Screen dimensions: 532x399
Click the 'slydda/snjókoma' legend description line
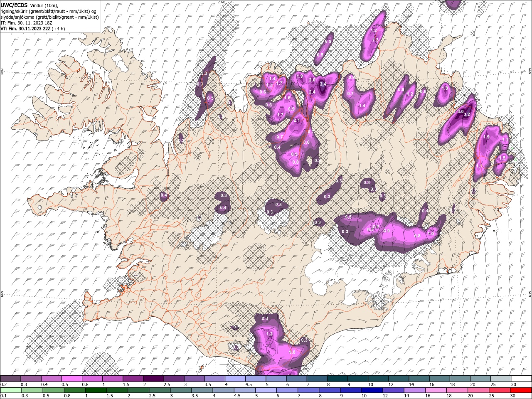tap(49, 17)
